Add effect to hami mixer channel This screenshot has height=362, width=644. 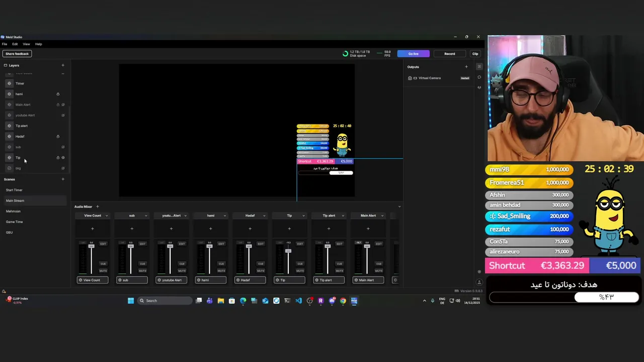coord(210,229)
